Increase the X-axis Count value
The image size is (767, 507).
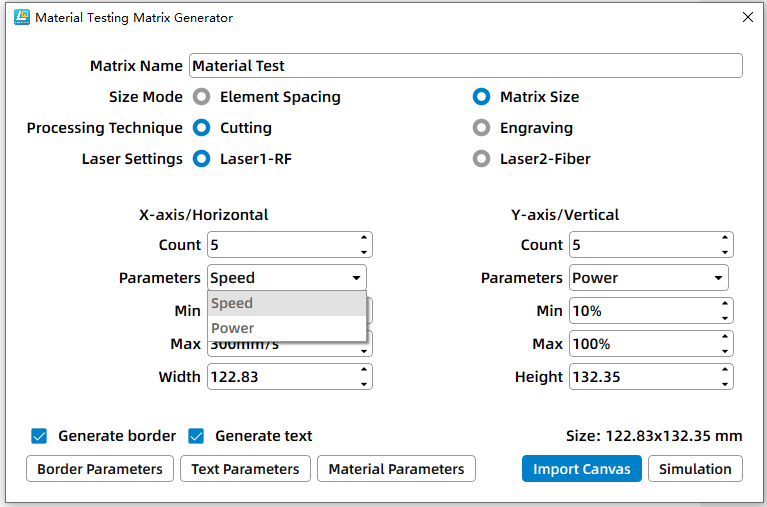coord(364,239)
